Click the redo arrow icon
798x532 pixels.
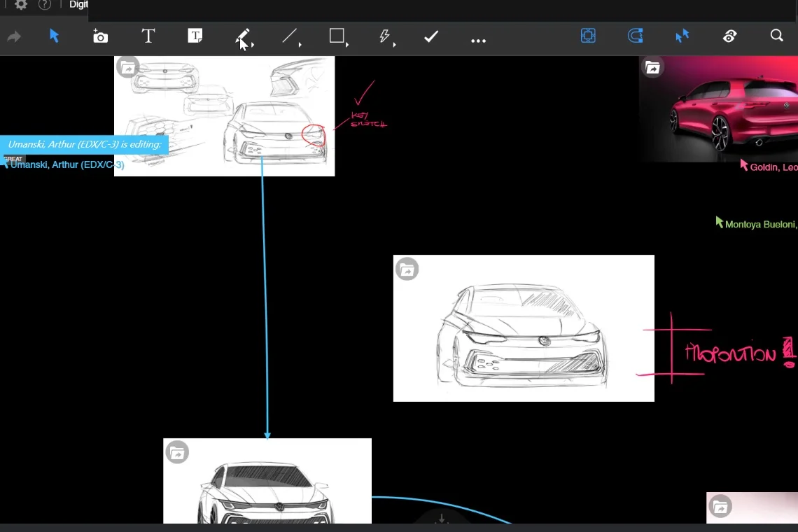(14, 36)
